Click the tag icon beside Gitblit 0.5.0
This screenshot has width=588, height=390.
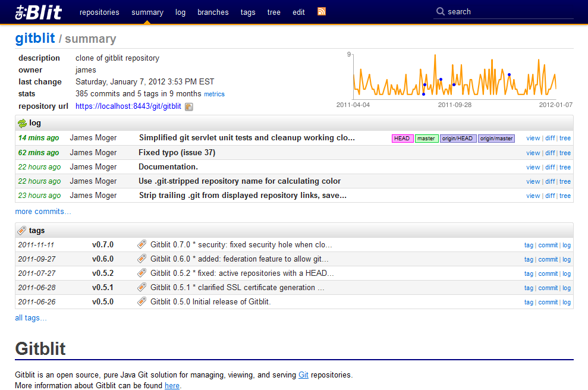click(142, 301)
